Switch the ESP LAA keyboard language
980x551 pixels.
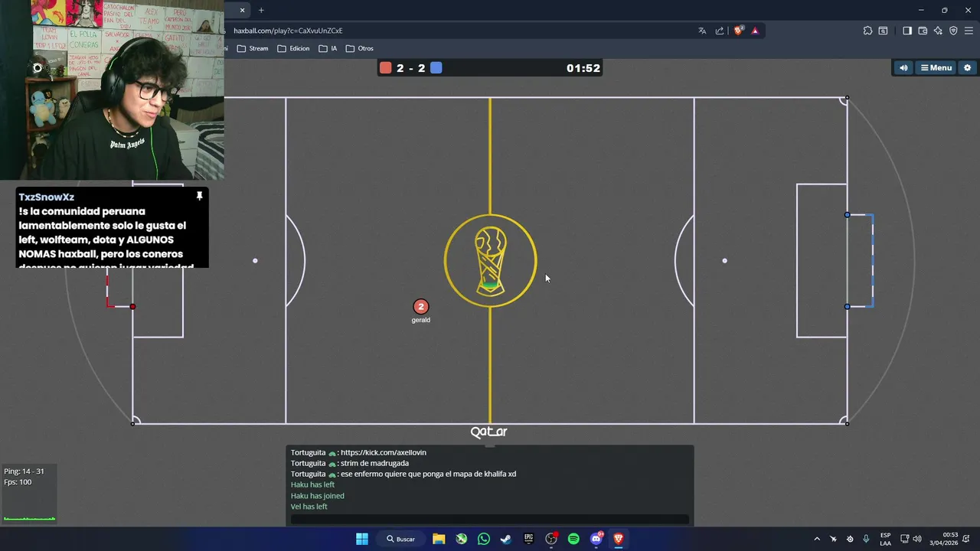[x=885, y=539]
